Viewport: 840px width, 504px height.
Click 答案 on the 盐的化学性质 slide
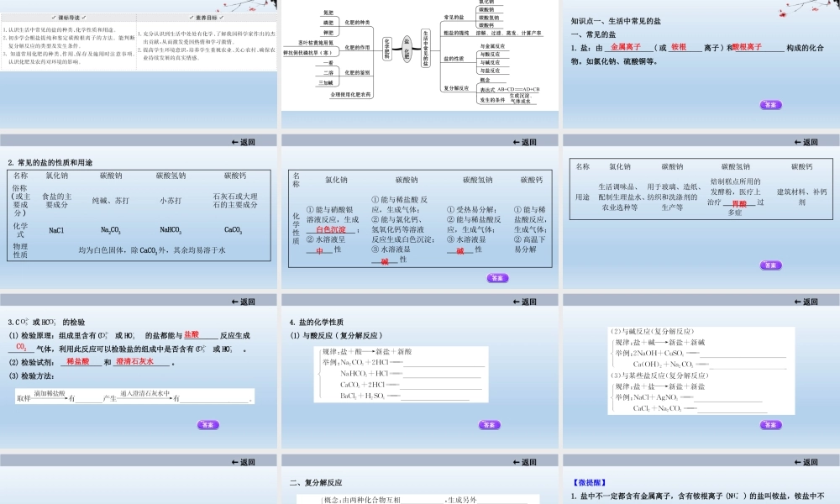coord(489,425)
